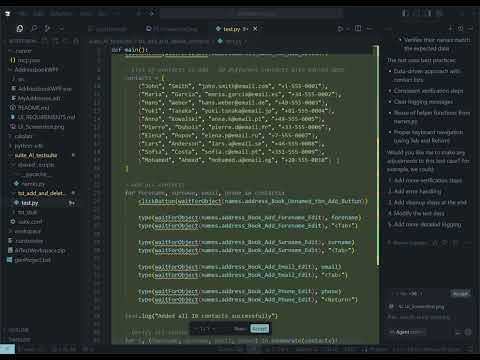
Task: Open suite.conf in the Explorer
Action: point(30,222)
